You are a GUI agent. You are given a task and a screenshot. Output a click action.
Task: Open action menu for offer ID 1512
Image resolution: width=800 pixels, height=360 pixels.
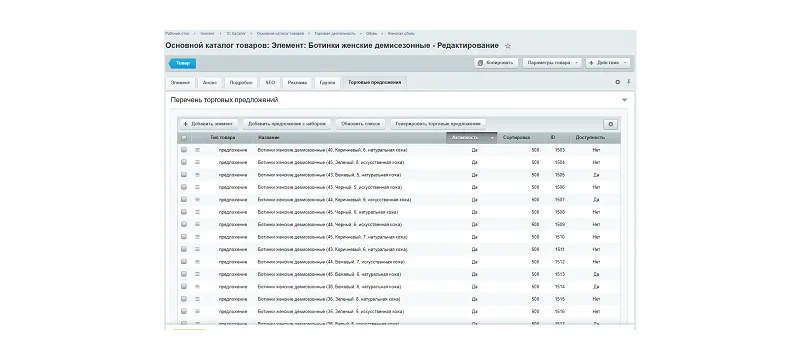[197, 262]
